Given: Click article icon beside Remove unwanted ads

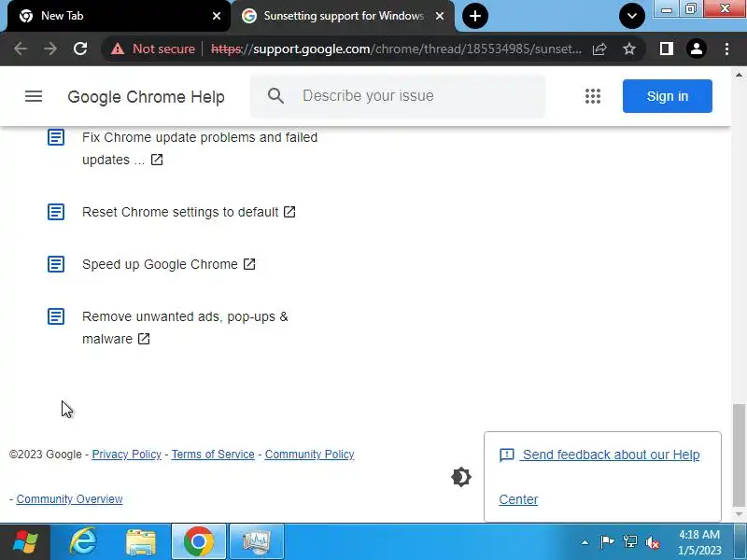Looking at the screenshot, I should (56, 316).
